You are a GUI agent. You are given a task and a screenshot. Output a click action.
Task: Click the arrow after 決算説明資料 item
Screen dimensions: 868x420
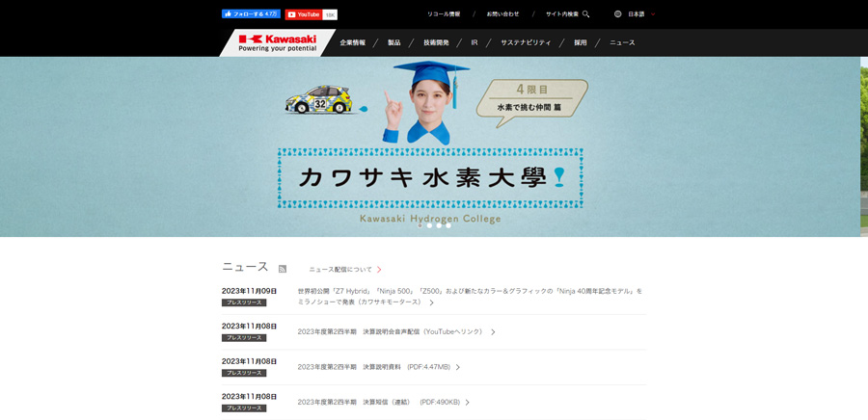pyautogui.click(x=458, y=367)
